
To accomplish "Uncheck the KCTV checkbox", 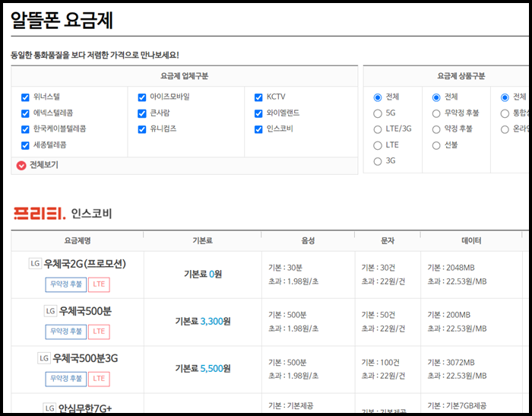I will point(258,97).
